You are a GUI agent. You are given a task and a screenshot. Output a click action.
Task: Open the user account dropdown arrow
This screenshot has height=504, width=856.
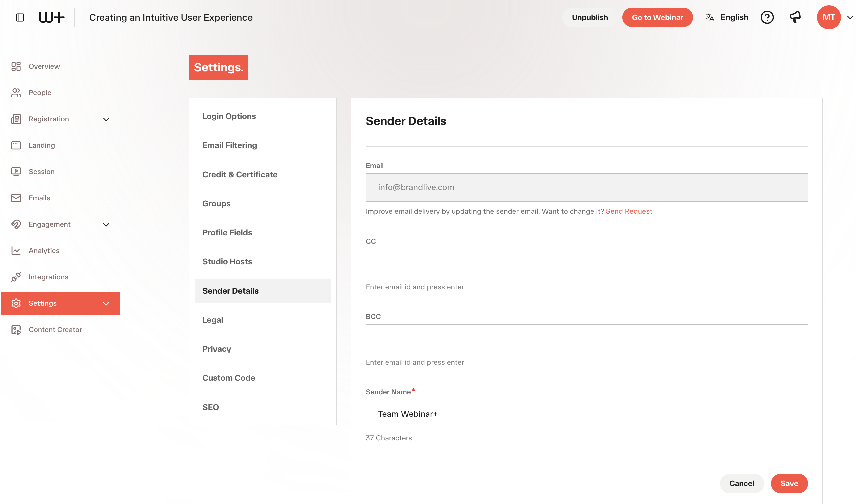[849, 17]
